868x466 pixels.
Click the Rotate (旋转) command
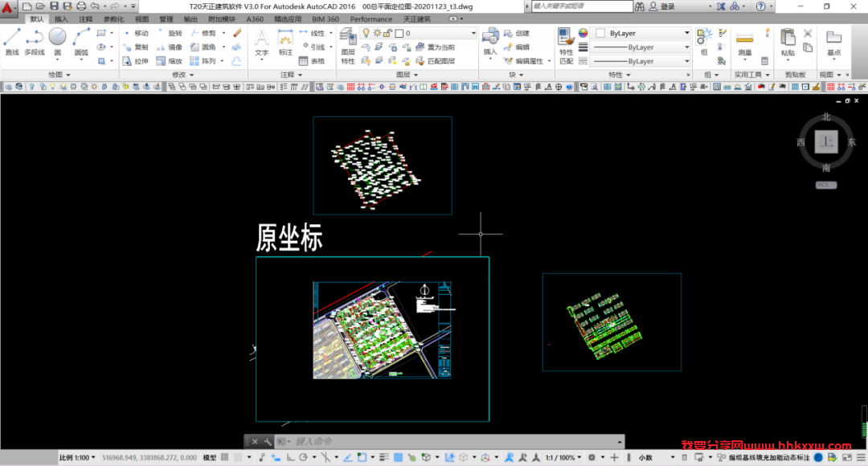170,33
